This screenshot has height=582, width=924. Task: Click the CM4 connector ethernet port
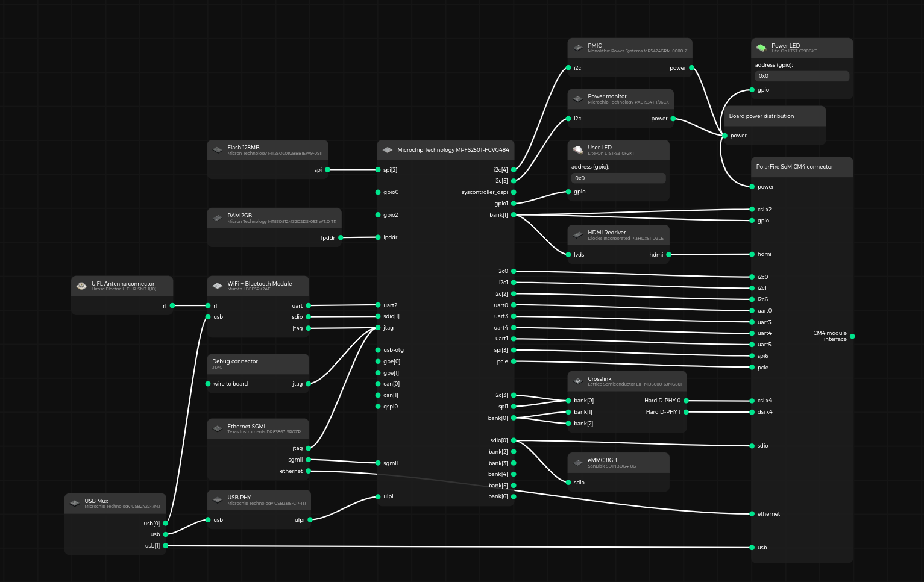coord(752,514)
